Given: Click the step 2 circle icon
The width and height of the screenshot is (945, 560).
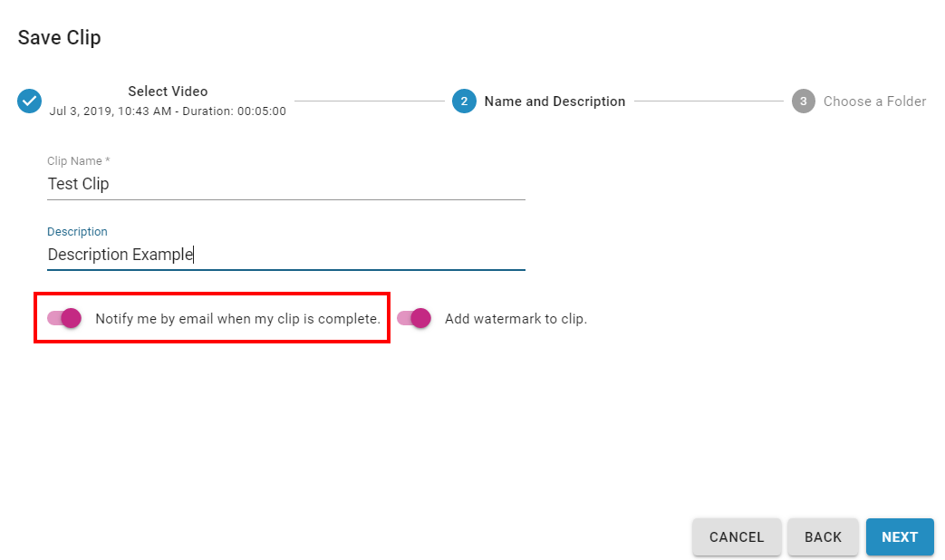Looking at the screenshot, I should [464, 101].
